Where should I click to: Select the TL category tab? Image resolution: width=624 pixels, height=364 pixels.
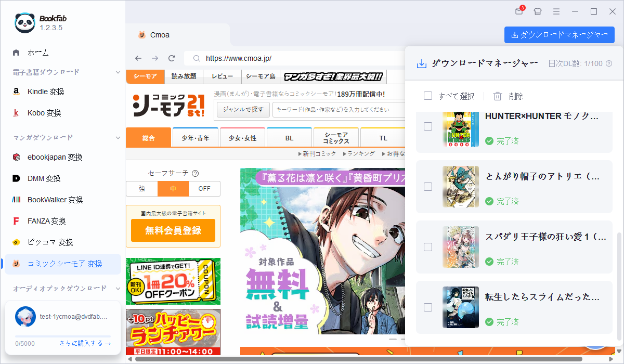coord(383,138)
